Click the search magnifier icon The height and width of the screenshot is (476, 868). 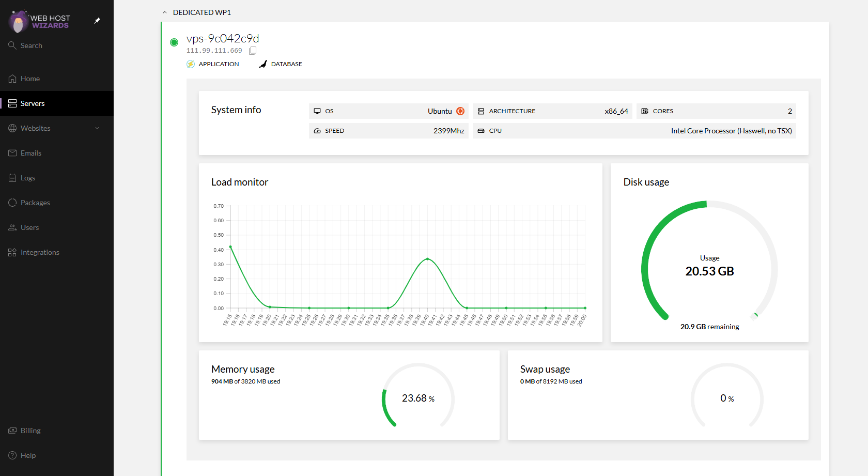pyautogui.click(x=12, y=45)
